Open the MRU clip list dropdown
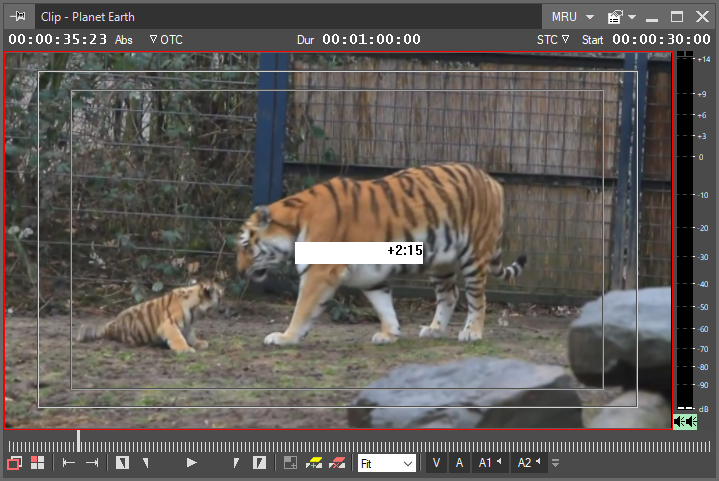The height and width of the screenshot is (481, 719). (573, 17)
